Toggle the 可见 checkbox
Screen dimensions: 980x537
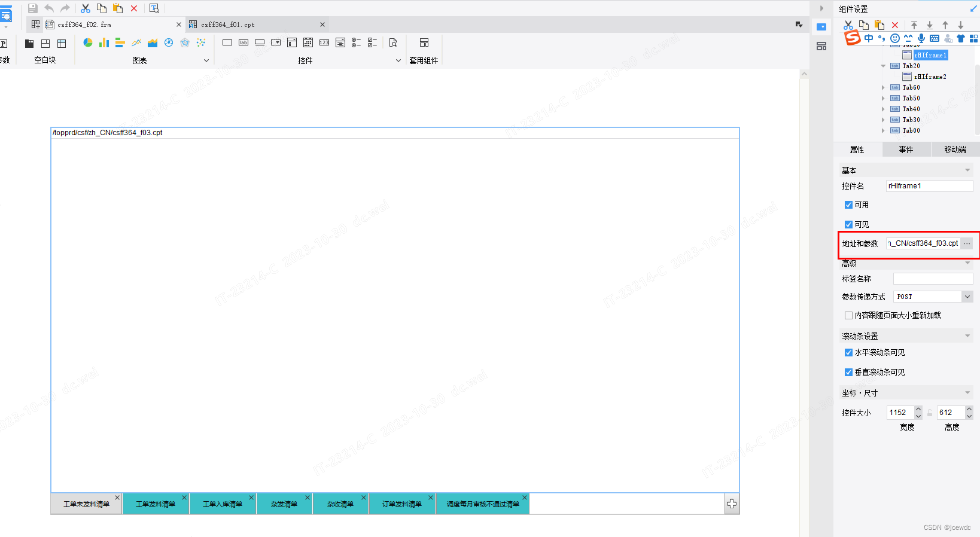848,224
